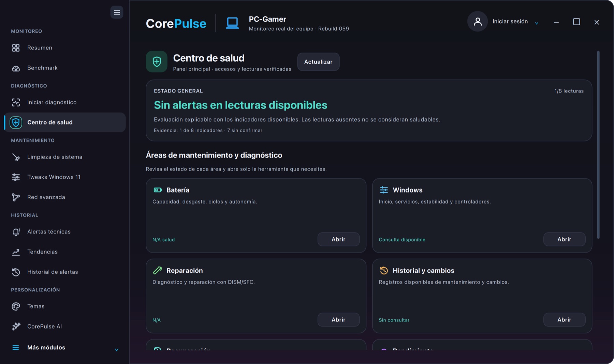Image resolution: width=614 pixels, height=364 pixels.
Task: Click the Benchmark gauge icon
Action: click(16, 68)
